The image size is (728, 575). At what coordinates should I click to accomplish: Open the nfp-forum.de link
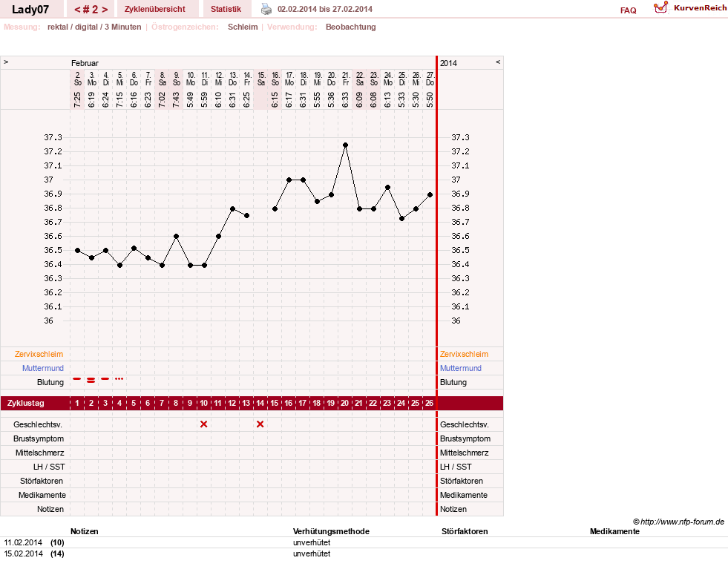[678, 522]
